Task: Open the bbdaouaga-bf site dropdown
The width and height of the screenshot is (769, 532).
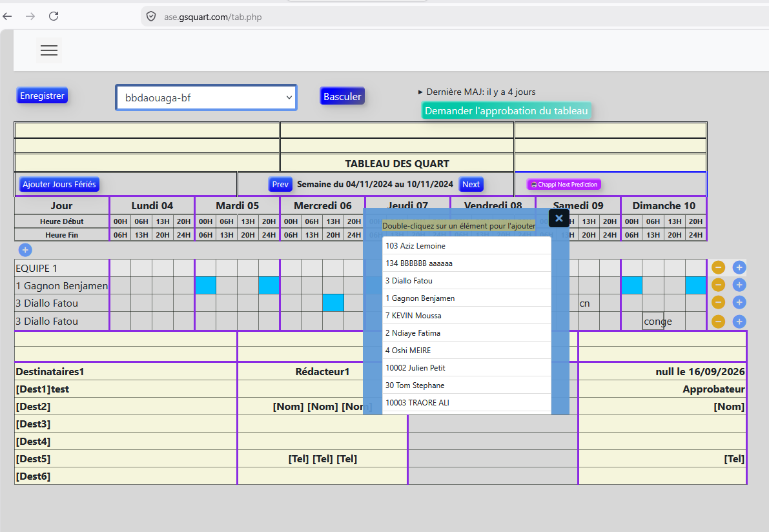Action: (206, 97)
